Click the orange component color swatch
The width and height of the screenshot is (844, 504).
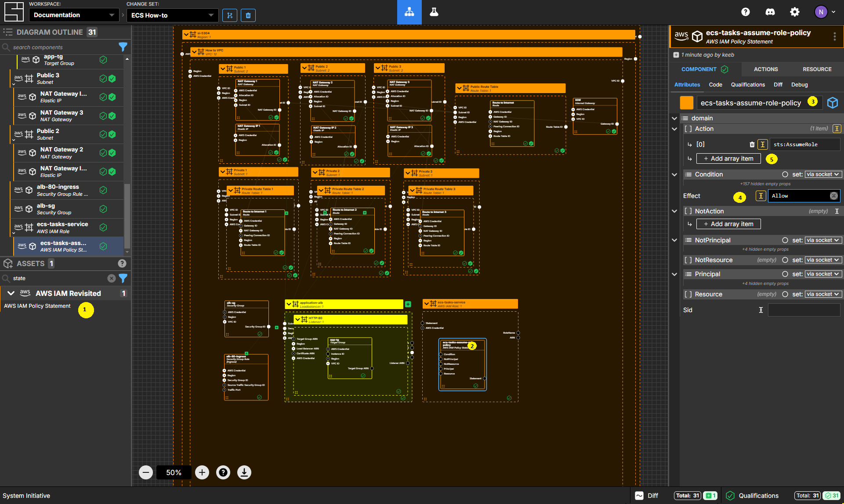(686, 103)
